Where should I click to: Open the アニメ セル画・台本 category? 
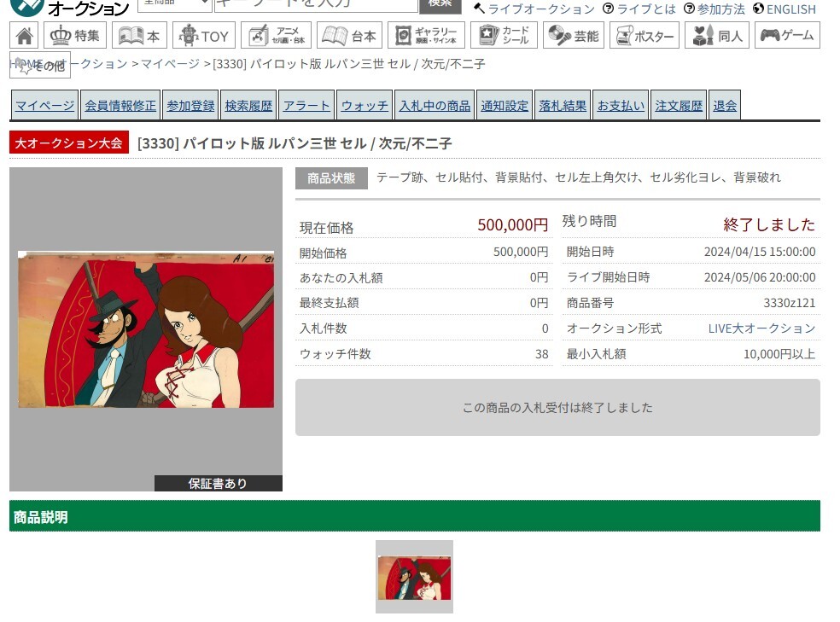(x=277, y=35)
